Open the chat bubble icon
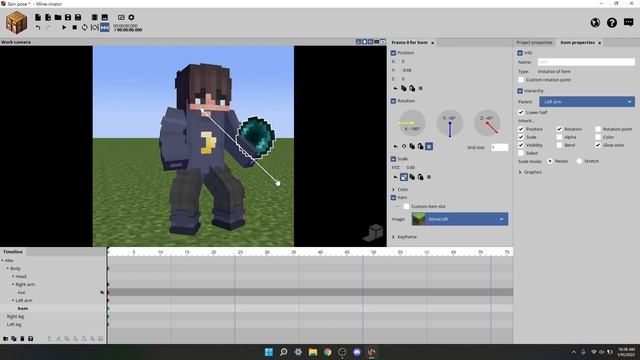The width and height of the screenshot is (640, 360). coord(629,22)
